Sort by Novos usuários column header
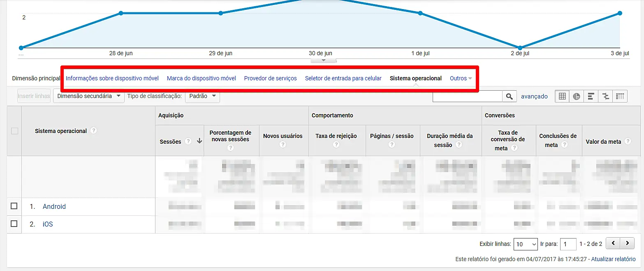The image size is (644, 271). [283, 136]
